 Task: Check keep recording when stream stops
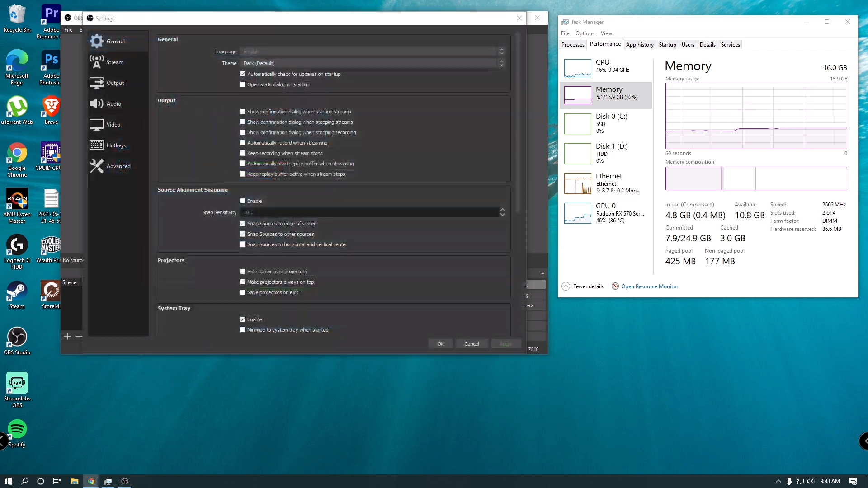(242, 153)
